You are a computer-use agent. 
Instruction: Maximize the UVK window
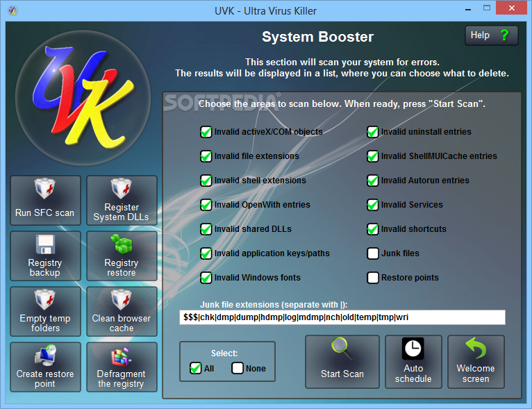click(487, 8)
